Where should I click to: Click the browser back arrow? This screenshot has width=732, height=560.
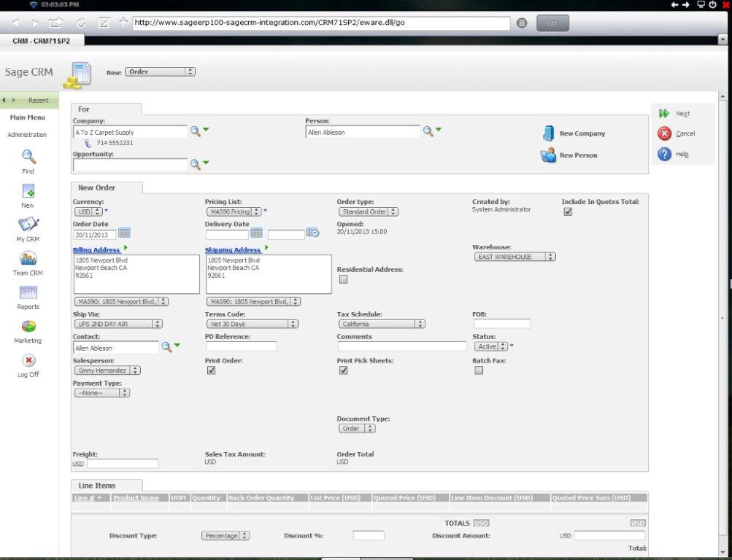[15, 23]
